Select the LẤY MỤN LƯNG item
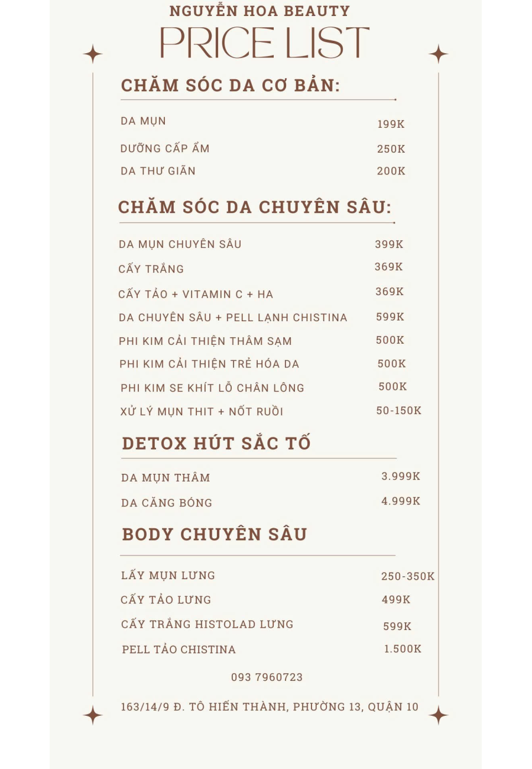This screenshot has width=532, height=769. pyautogui.click(x=168, y=576)
